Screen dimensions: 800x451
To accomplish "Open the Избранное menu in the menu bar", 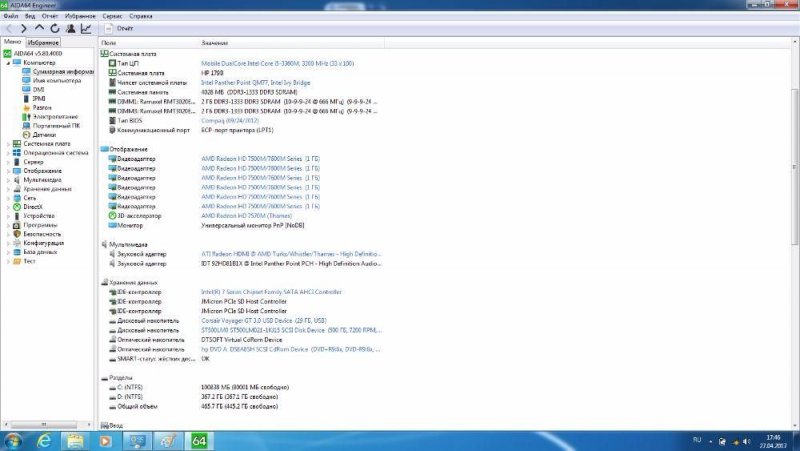I will pyautogui.click(x=80, y=16).
